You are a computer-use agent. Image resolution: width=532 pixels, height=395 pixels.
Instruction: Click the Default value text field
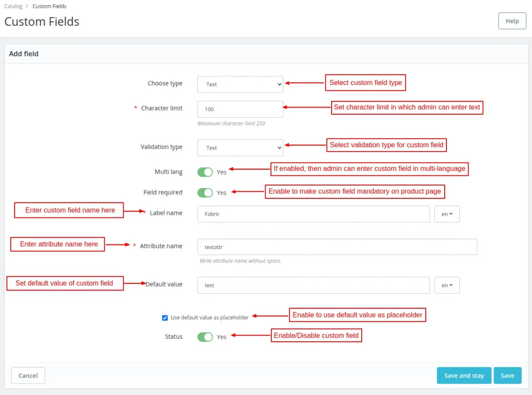pyautogui.click(x=313, y=285)
